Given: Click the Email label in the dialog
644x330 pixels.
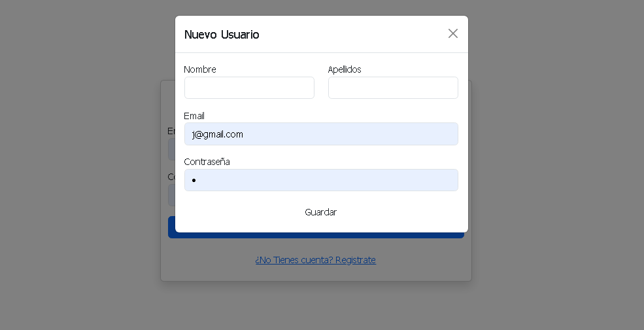Looking at the screenshot, I should tap(194, 116).
